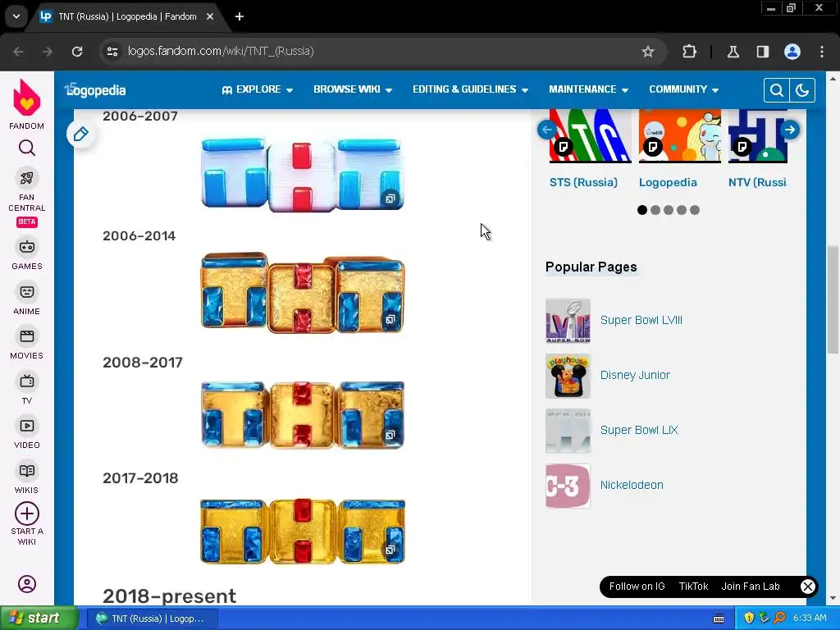
Task: Open Fan Central rocket icon
Action: tap(27, 178)
